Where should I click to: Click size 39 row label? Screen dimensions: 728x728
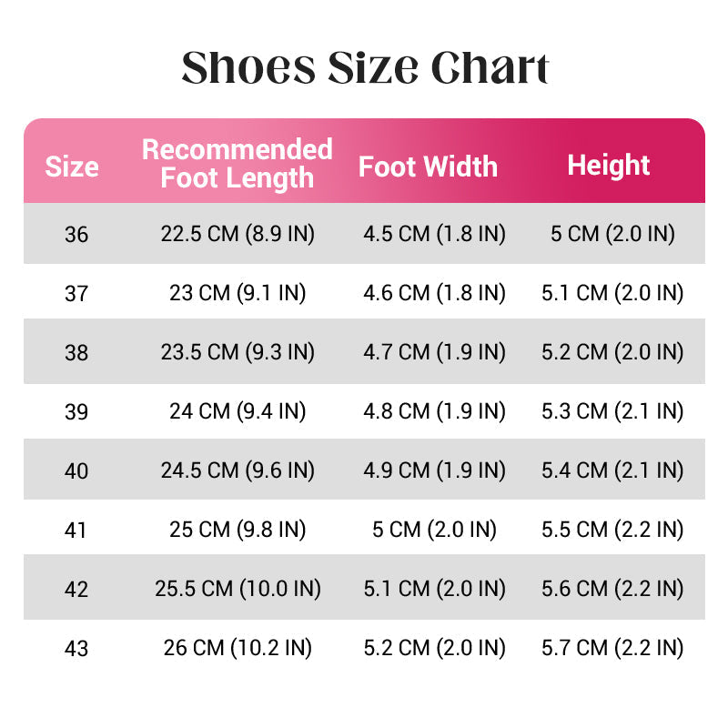(x=76, y=412)
